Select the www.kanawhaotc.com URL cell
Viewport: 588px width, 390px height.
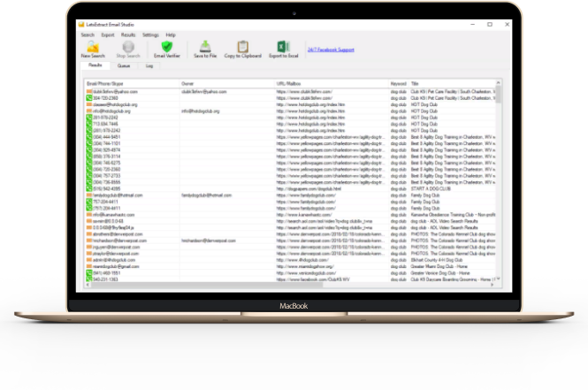[x=304, y=215]
